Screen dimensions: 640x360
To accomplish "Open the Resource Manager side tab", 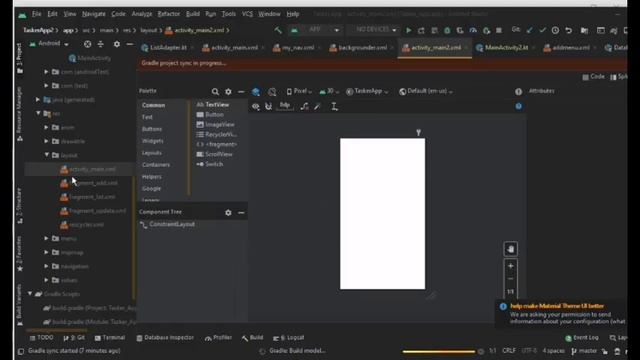I will (x=19, y=114).
